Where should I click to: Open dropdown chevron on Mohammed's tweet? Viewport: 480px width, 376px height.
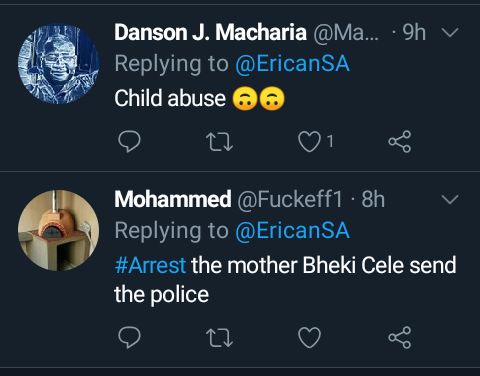click(450, 199)
